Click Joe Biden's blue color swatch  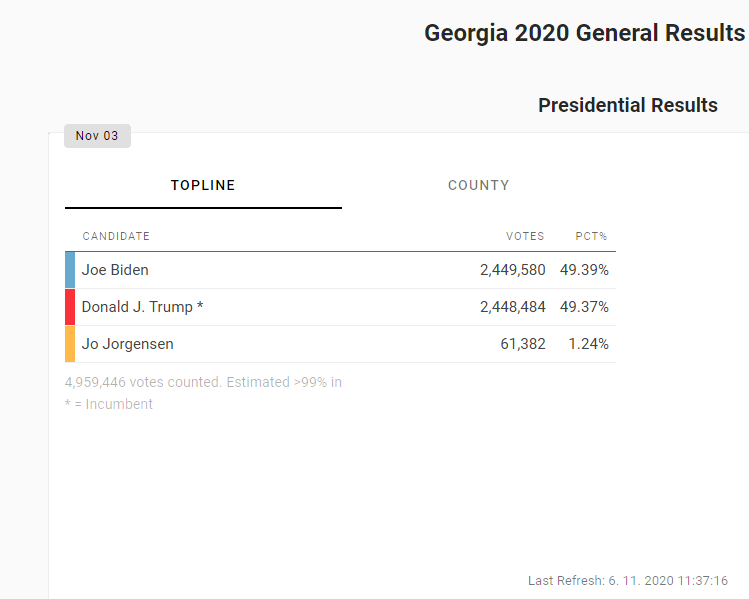[70, 270]
